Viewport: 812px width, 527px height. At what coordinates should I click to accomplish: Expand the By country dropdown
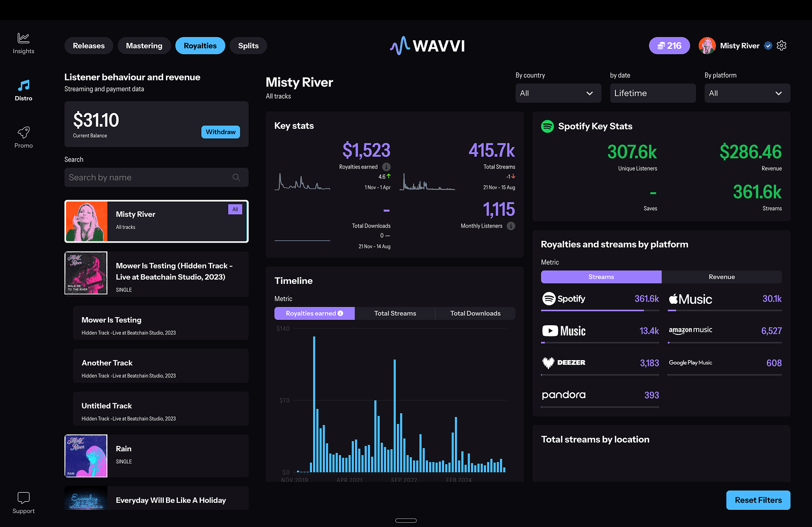coord(556,93)
